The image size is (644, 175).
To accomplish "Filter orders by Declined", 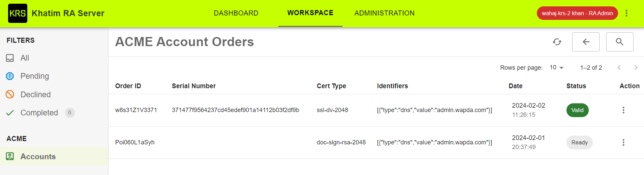I will point(35,95).
